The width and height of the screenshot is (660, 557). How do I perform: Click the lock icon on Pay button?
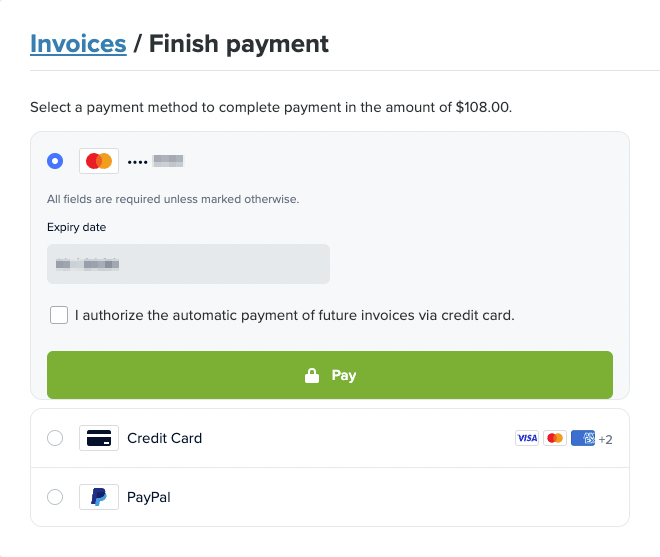click(312, 376)
